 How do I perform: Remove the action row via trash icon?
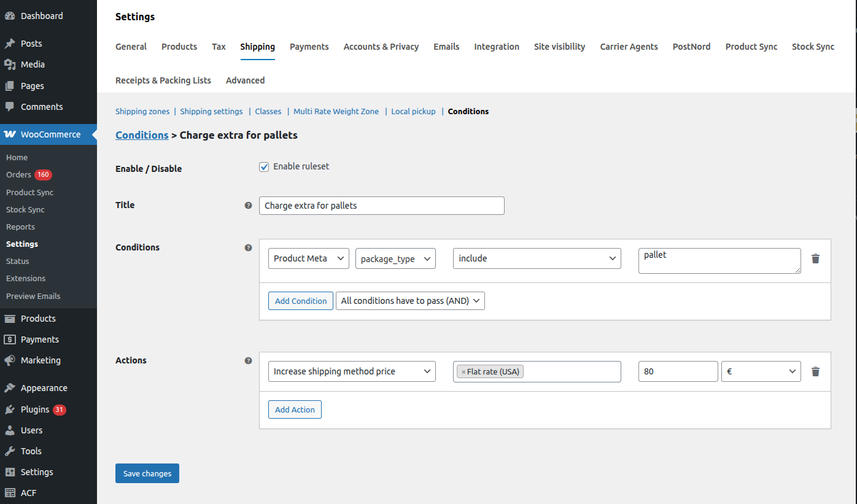pos(815,371)
